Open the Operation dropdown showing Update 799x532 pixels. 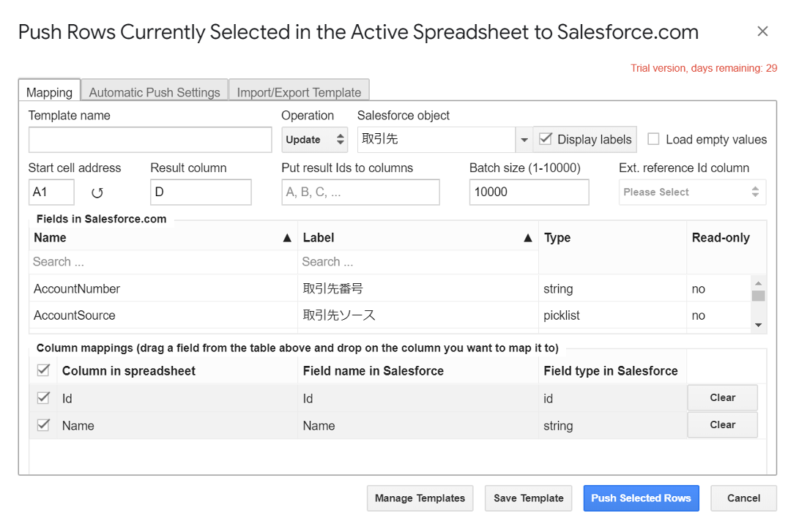pos(315,139)
